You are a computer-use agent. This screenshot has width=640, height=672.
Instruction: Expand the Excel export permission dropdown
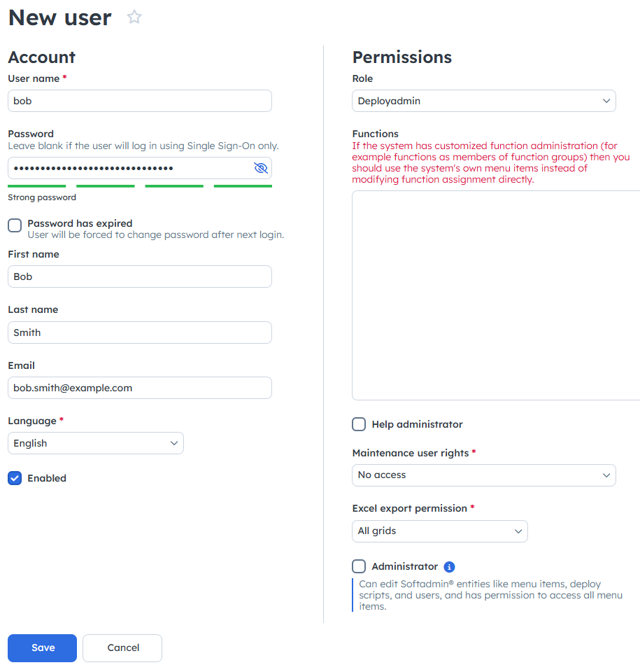coord(439,531)
